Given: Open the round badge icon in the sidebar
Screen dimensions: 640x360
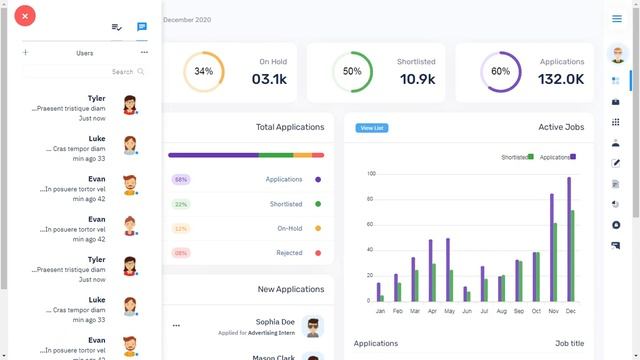Looking at the screenshot, I should point(616,225).
